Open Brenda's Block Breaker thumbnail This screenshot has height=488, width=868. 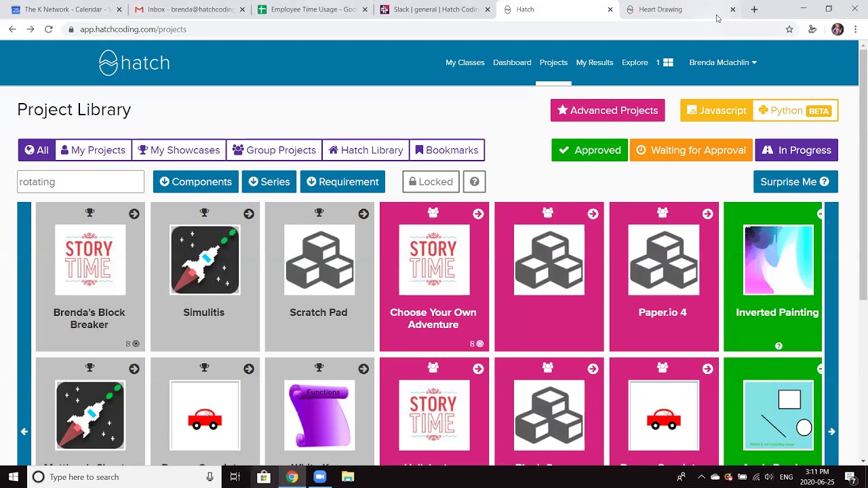[x=90, y=260]
